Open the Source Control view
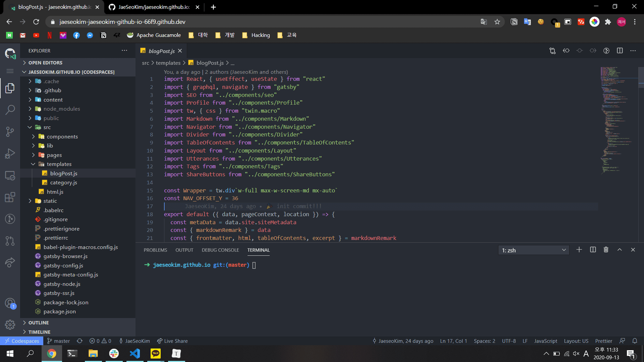 click(10, 132)
